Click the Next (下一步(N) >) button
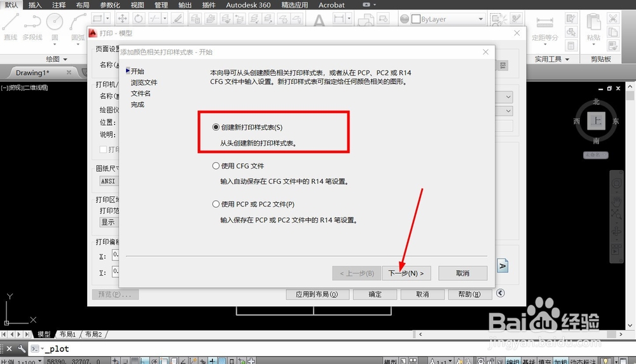 click(406, 273)
